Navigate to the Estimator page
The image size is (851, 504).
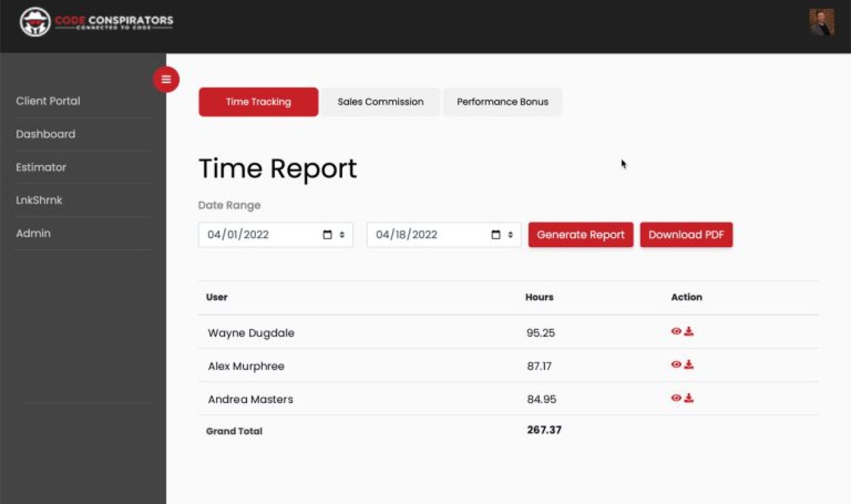click(41, 167)
